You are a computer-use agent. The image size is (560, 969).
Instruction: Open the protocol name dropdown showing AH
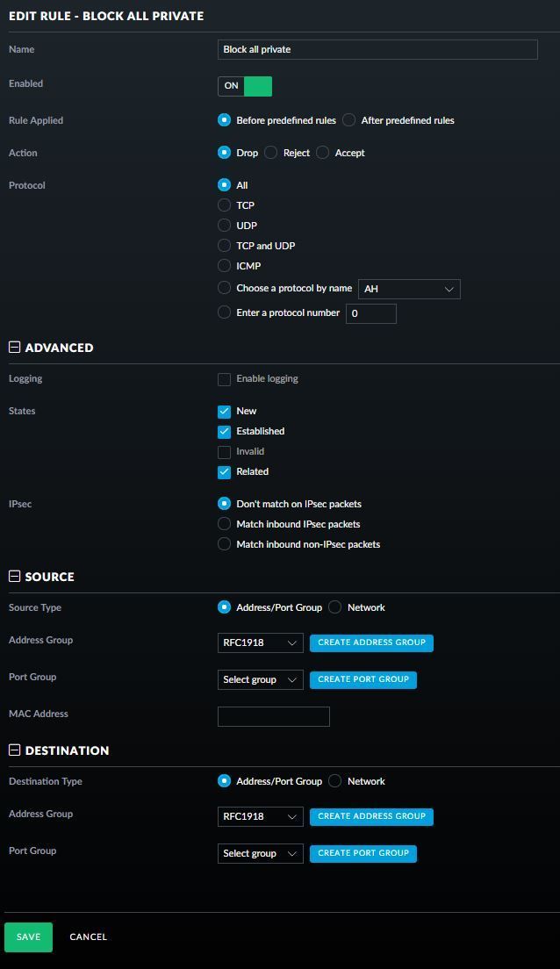tap(409, 289)
